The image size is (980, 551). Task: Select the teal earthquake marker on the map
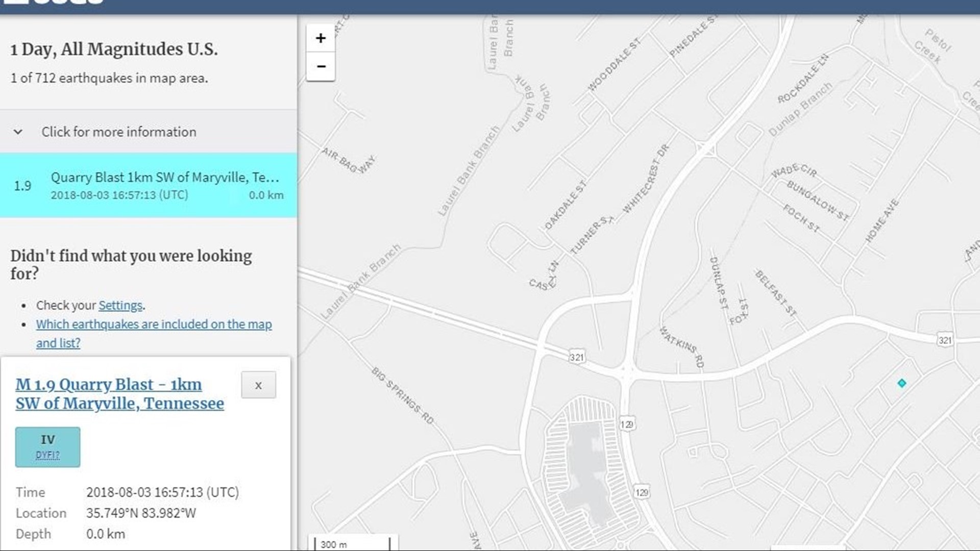(903, 383)
